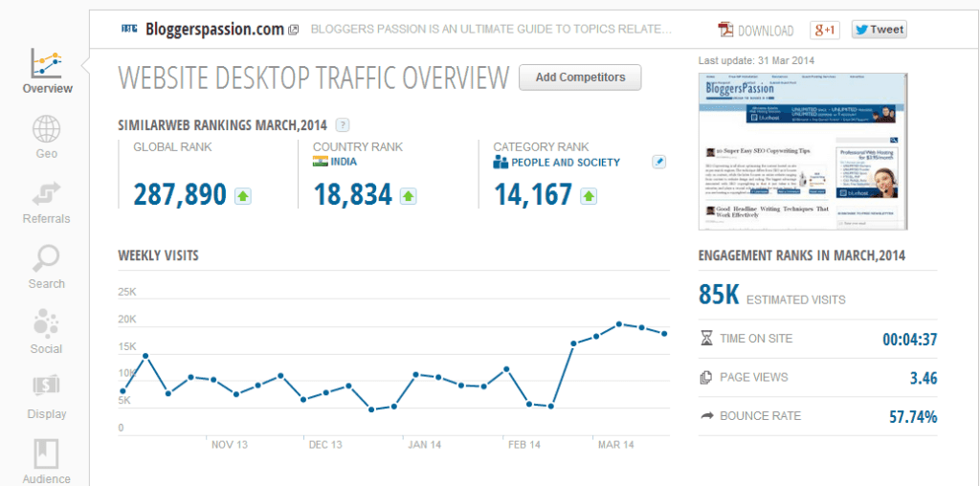Click the Add Competitors button
The width and height of the screenshot is (980, 486).
click(x=580, y=77)
